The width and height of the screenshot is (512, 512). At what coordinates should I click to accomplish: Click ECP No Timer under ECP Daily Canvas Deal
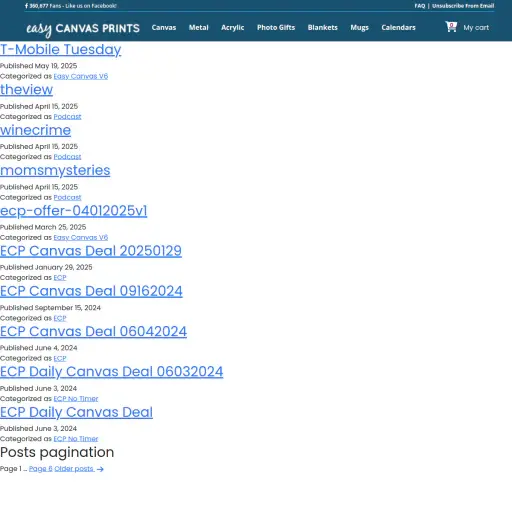(76, 439)
